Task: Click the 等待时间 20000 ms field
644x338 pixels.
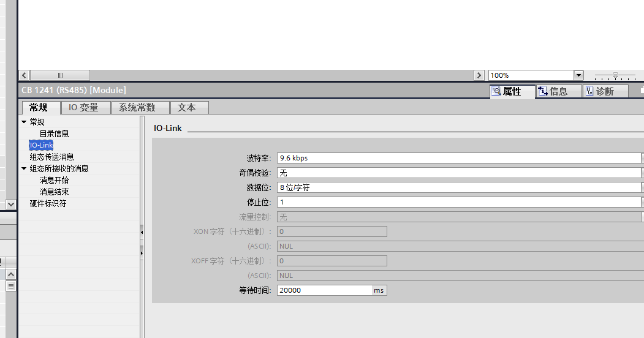Action: (324, 290)
